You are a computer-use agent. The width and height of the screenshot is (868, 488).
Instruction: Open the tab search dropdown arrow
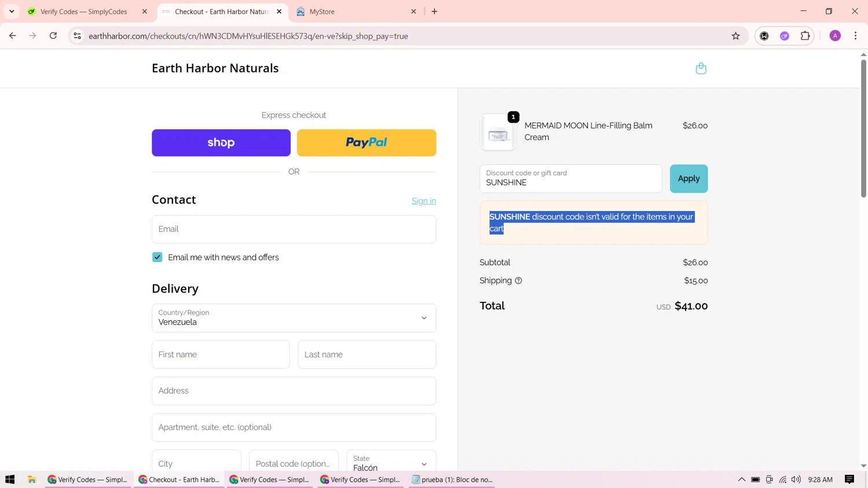(x=12, y=12)
